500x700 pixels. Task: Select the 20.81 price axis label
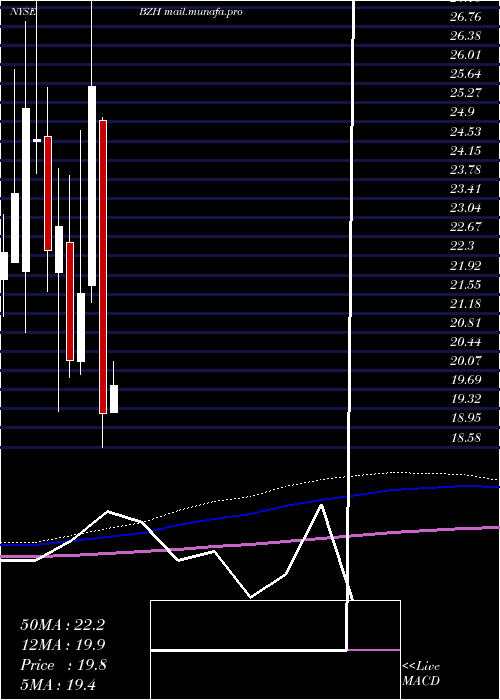pos(465,323)
